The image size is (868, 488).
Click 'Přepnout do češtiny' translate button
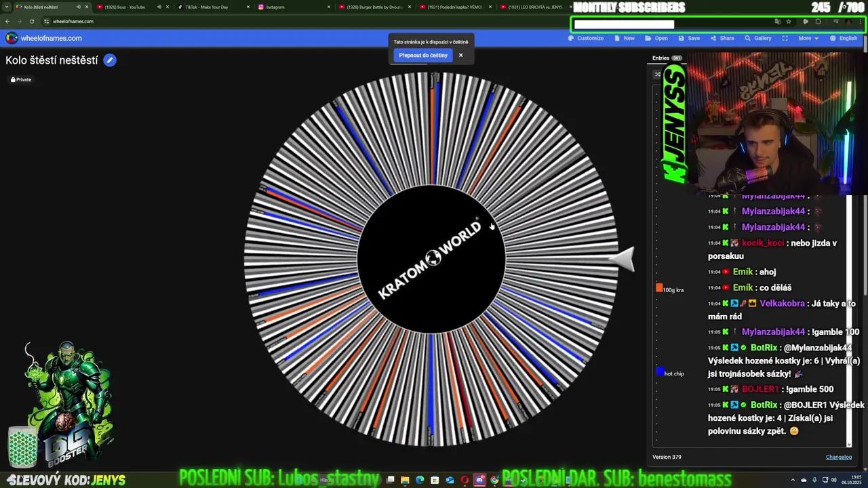[x=423, y=56]
